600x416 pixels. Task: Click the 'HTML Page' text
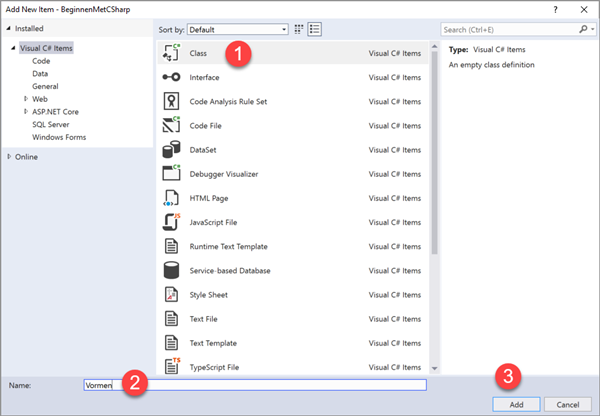point(209,198)
